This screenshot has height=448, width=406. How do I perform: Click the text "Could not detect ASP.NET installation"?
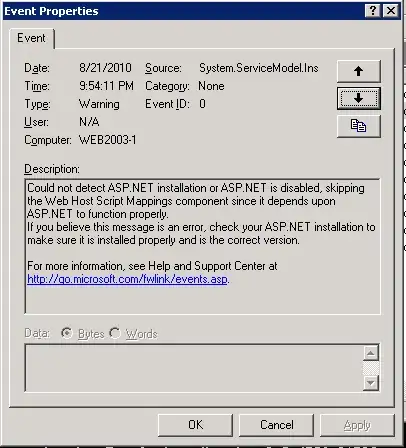[117, 188]
